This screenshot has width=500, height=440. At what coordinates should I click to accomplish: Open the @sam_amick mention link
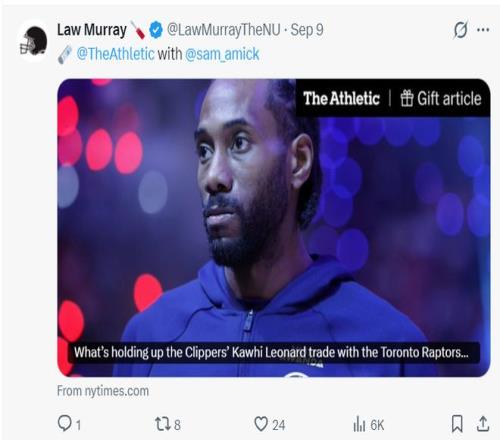click(x=222, y=54)
